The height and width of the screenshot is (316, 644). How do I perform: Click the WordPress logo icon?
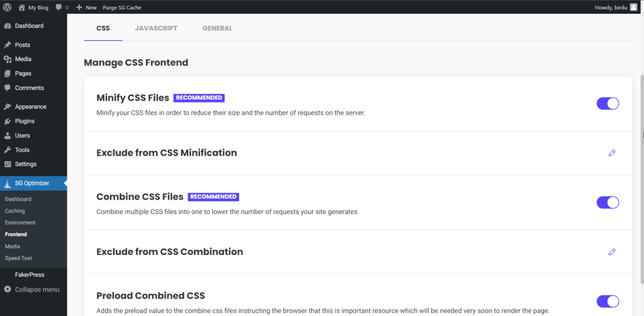(x=7, y=7)
